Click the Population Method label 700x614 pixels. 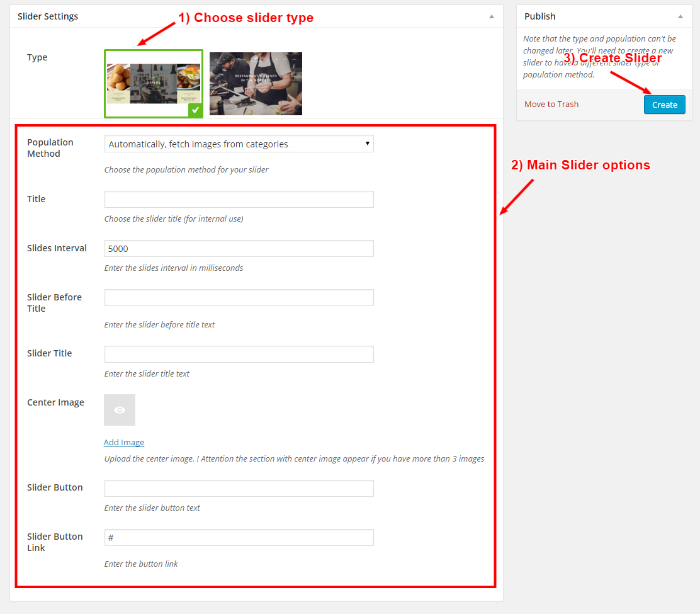(50, 148)
